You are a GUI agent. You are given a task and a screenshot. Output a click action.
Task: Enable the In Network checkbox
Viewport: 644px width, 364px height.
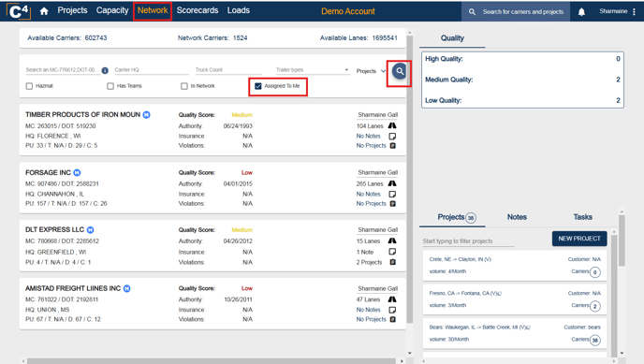[184, 86]
